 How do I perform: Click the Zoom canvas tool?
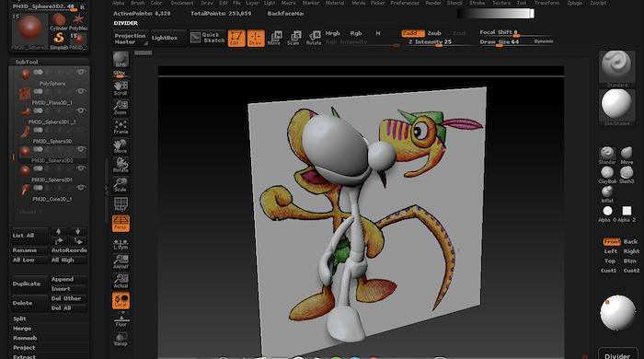(121, 108)
